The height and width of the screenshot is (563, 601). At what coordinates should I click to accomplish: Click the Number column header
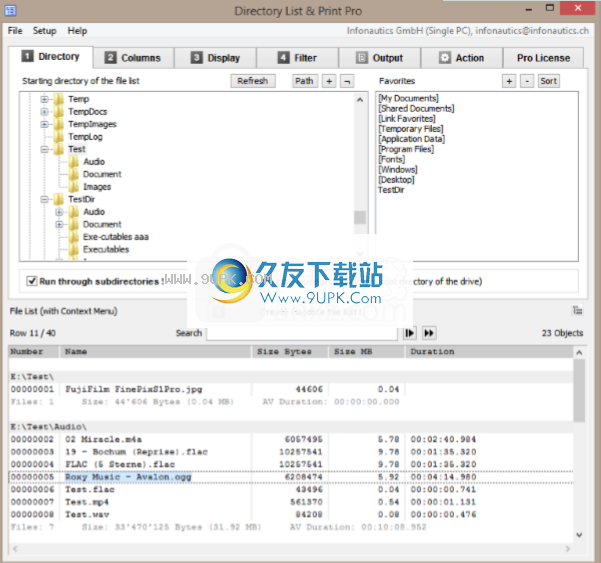tap(34, 351)
